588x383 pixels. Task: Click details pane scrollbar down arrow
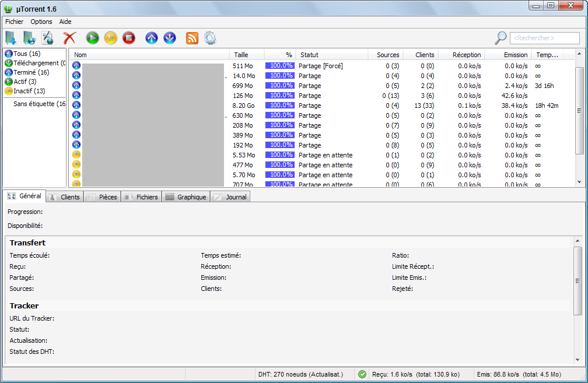pyautogui.click(x=577, y=360)
